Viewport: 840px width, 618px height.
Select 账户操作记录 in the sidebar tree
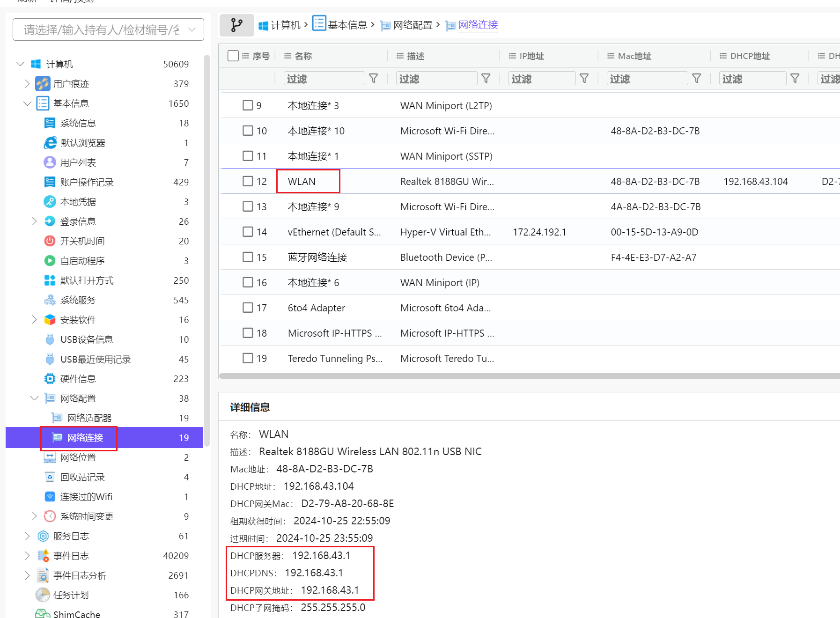click(x=87, y=182)
